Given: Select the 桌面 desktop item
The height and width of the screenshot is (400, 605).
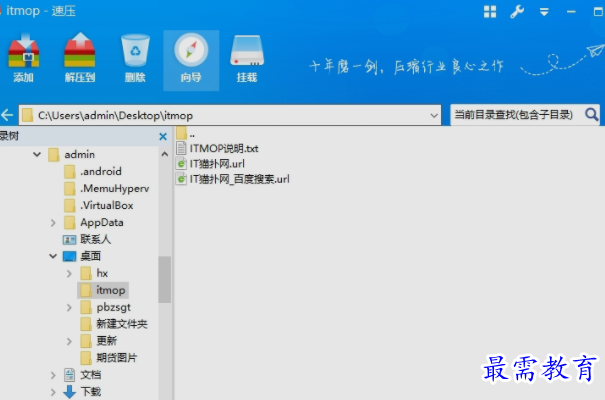Looking at the screenshot, I should tap(82, 256).
